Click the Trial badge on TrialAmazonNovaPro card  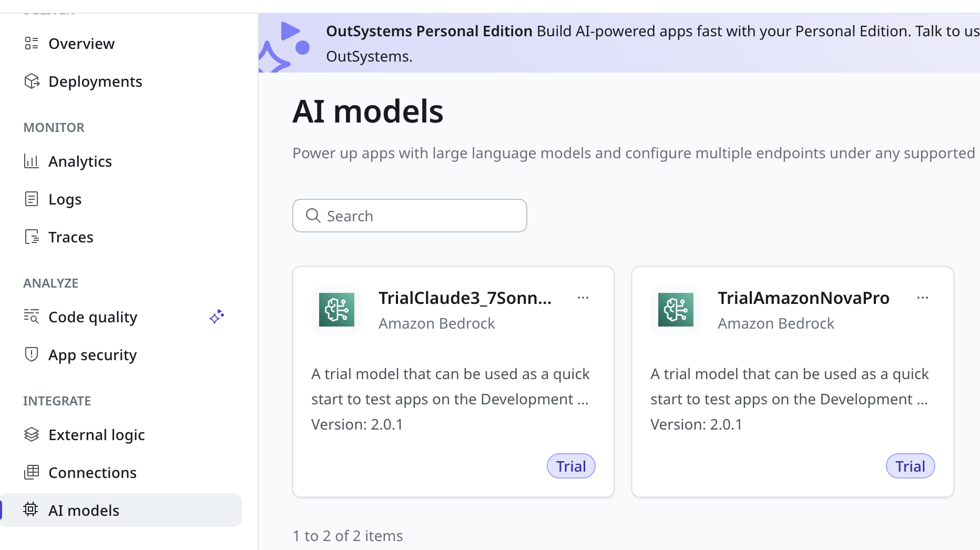pyautogui.click(x=910, y=466)
